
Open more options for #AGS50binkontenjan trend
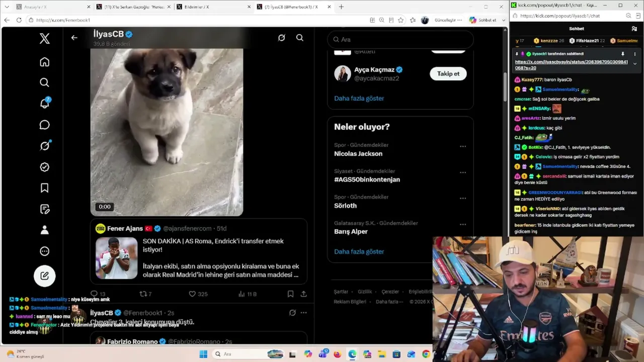pos(463,172)
